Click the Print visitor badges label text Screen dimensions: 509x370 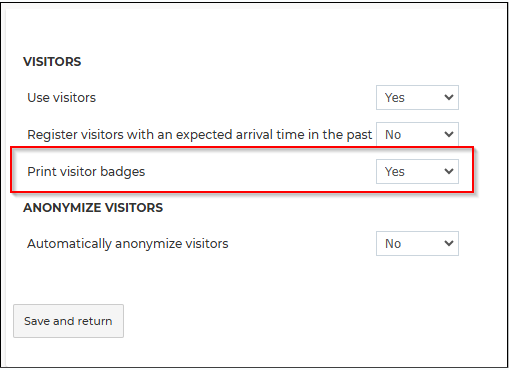tap(86, 172)
